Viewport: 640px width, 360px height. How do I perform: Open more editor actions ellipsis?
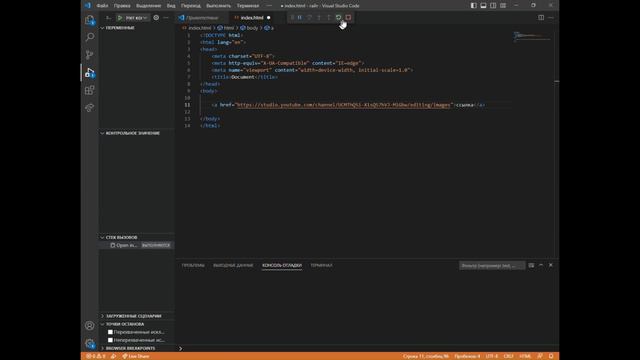[551, 18]
